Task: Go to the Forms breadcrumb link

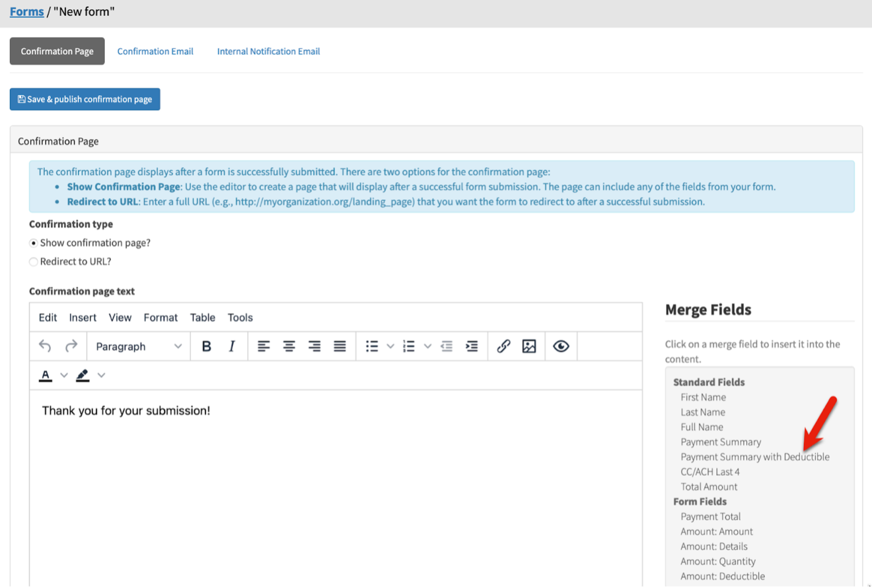Action: pos(27,12)
